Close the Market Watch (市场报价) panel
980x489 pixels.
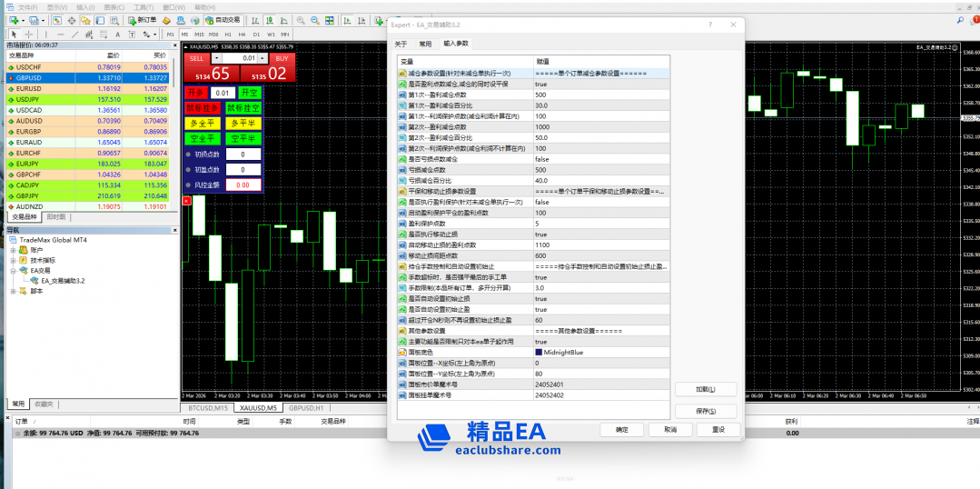(173, 45)
